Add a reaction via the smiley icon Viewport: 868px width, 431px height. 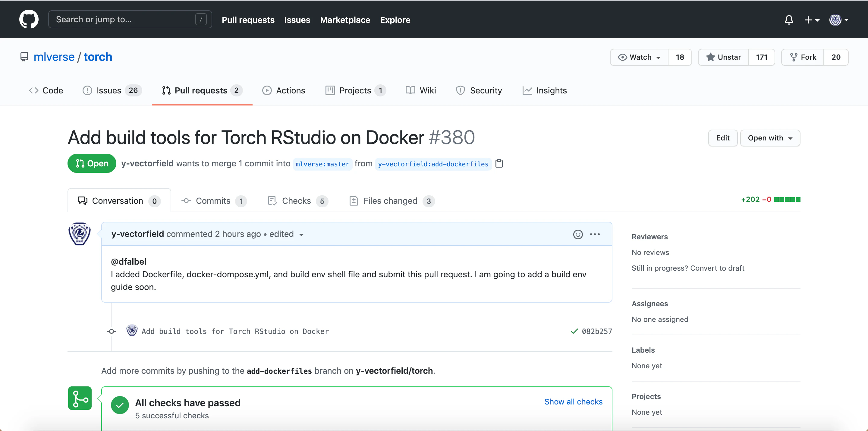point(578,234)
